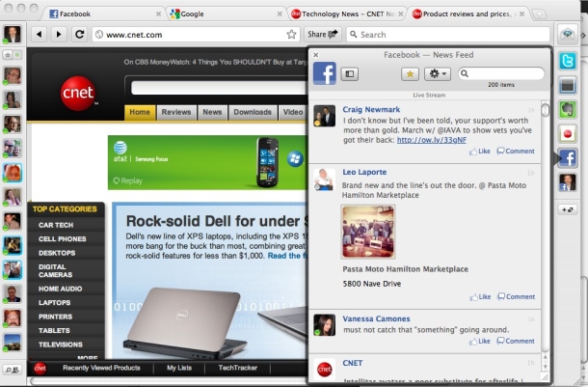Click the search friends button at sidebar bottom
This screenshot has width=588, height=387.
(x=13, y=370)
